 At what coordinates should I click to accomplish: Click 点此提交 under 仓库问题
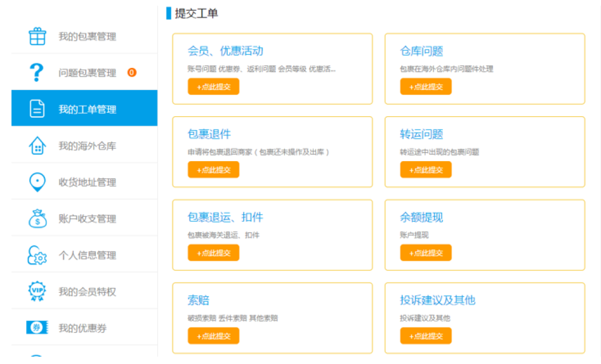(426, 87)
